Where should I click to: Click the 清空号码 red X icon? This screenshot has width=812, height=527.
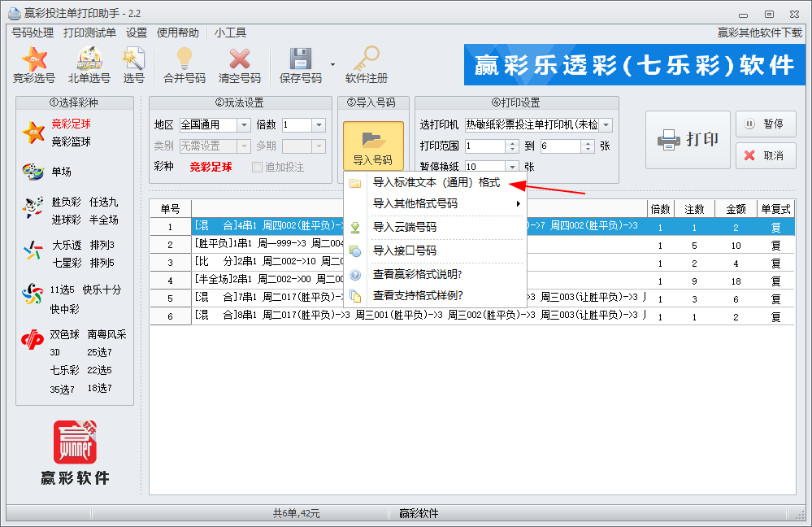coord(239,59)
